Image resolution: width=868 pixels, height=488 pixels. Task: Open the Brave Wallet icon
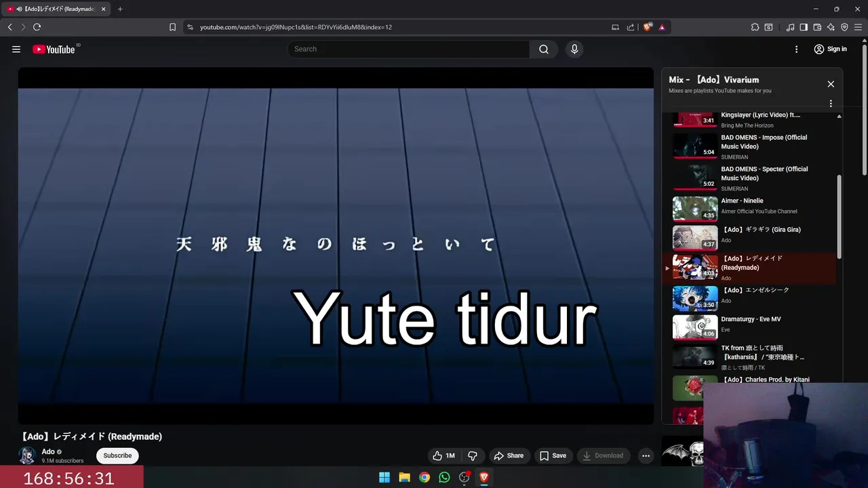[x=817, y=27]
